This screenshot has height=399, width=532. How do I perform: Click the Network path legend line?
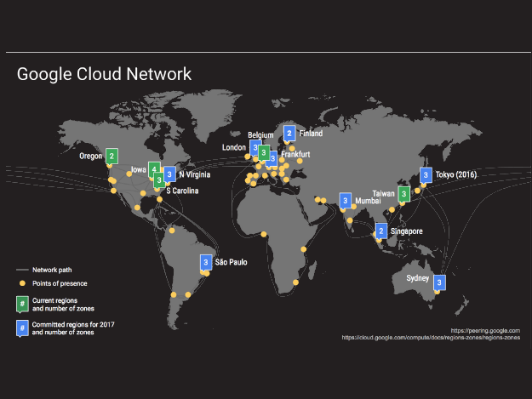pyautogui.click(x=22, y=270)
